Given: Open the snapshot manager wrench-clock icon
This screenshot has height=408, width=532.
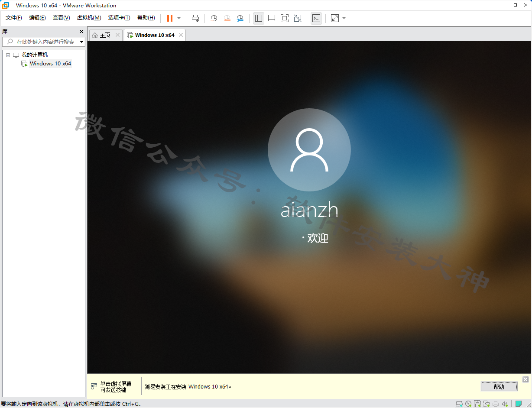Looking at the screenshot, I should click(240, 18).
